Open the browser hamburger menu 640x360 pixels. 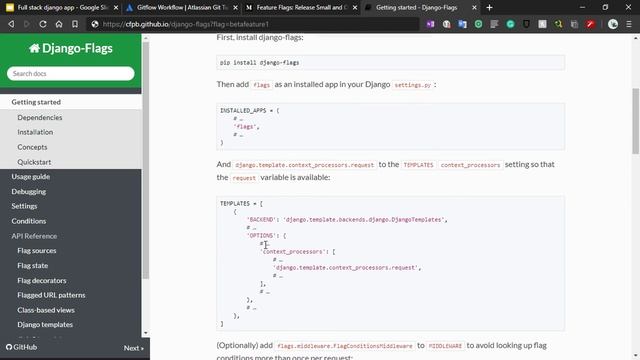click(629, 24)
